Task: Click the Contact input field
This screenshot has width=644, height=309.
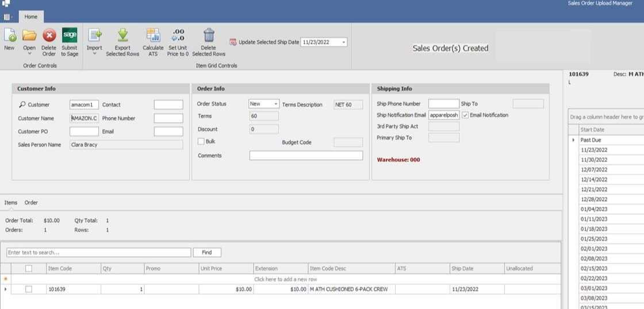Action: 168,105
